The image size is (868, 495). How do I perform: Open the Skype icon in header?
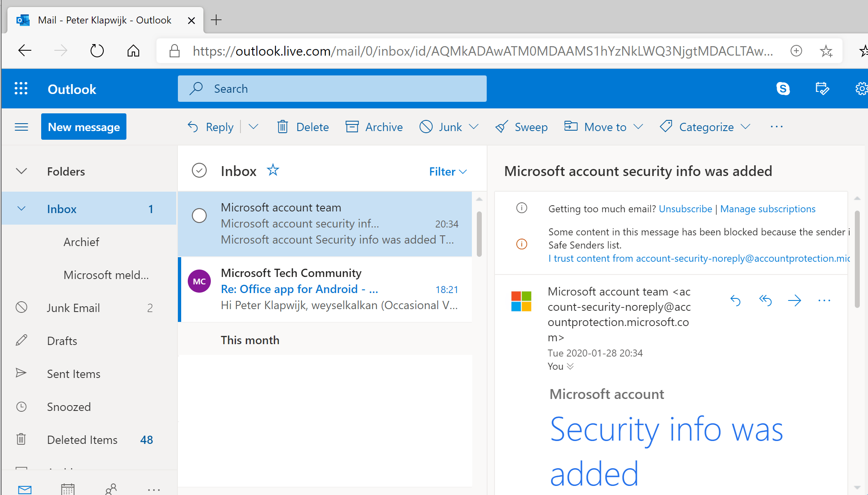coord(783,89)
